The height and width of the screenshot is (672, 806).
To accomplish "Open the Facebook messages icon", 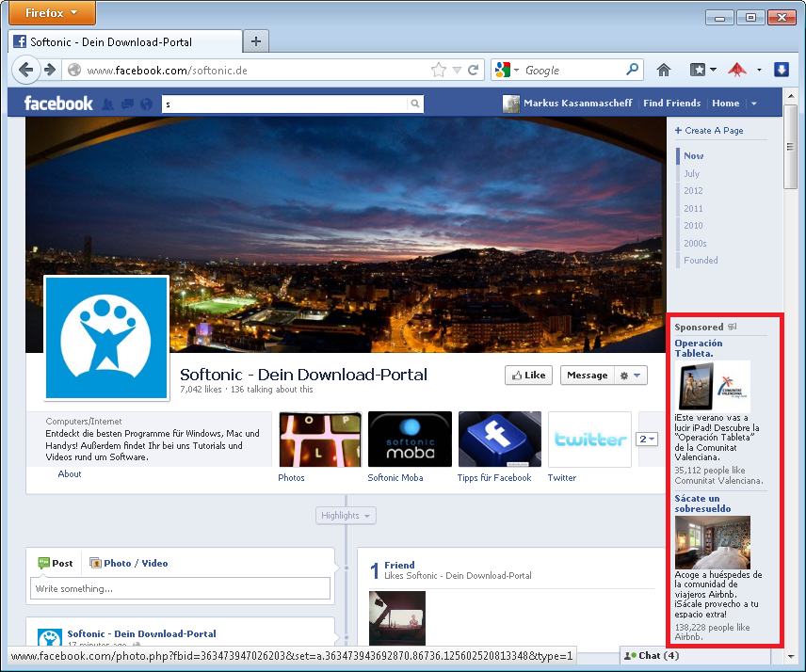I will (127, 104).
